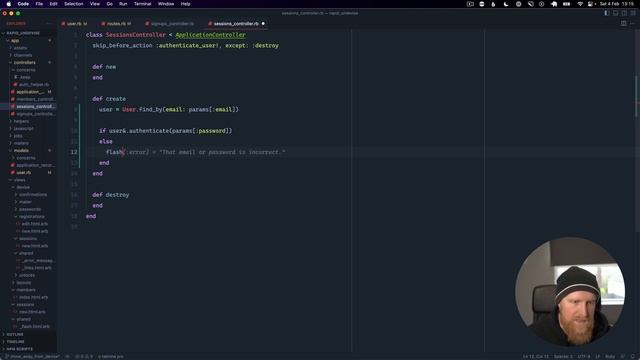Open the Apple menu
Image resolution: width=640 pixels, height=360 pixels.
click(x=9, y=4)
